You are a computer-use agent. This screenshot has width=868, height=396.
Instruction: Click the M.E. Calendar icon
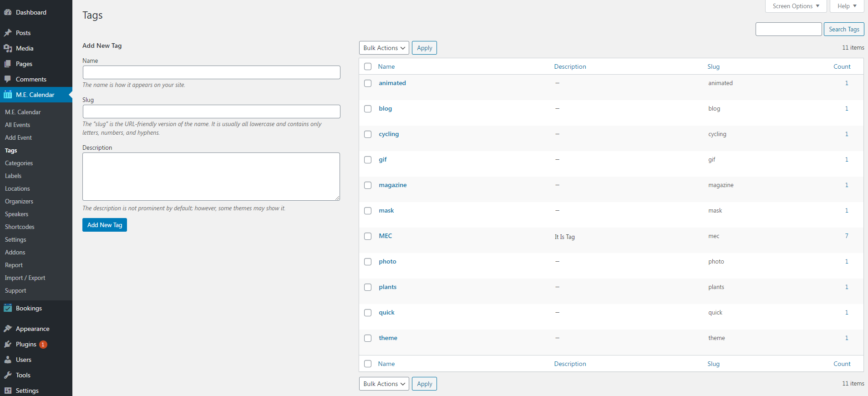coord(8,95)
